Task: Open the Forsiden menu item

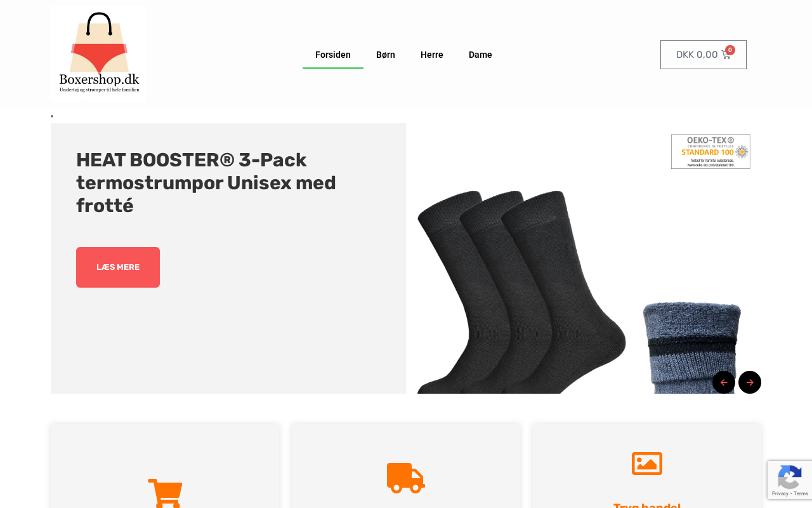Action: [333, 55]
